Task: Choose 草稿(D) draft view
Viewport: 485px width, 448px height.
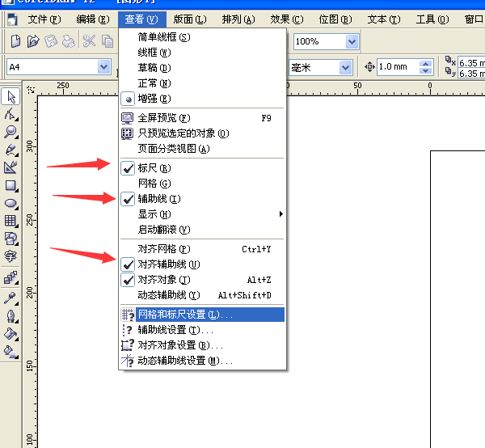Action: point(202,68)
